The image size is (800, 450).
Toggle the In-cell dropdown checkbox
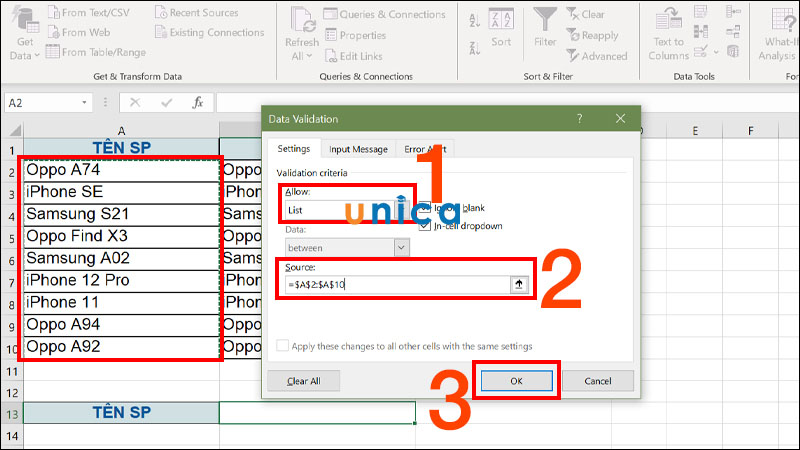point(424,226)
